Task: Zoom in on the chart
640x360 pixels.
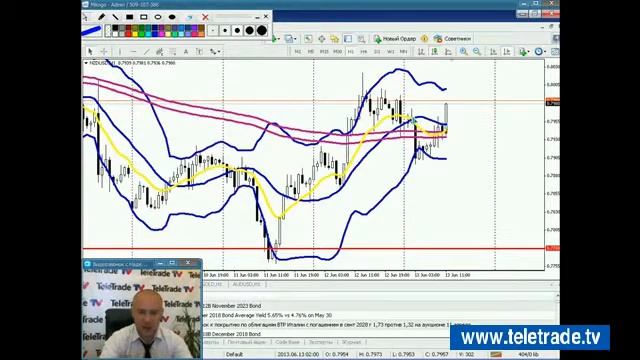Action: 464,51
